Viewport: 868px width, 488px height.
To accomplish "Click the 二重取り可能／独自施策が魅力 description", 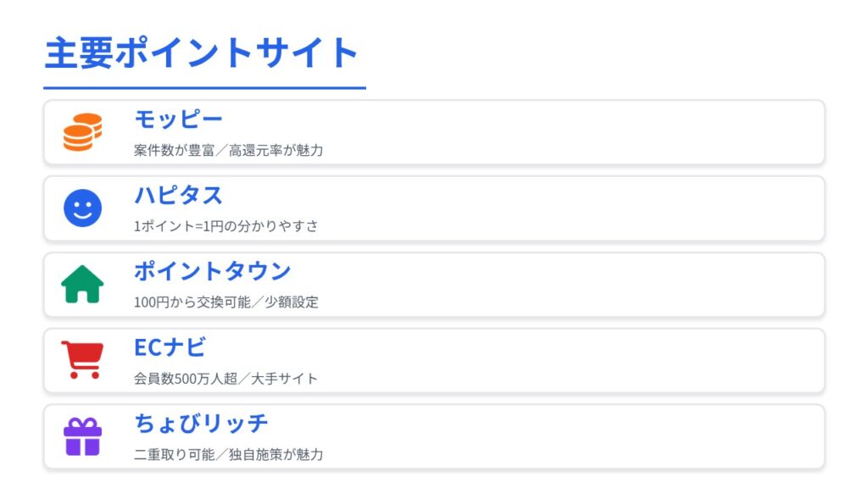I will tap(228, 455).
